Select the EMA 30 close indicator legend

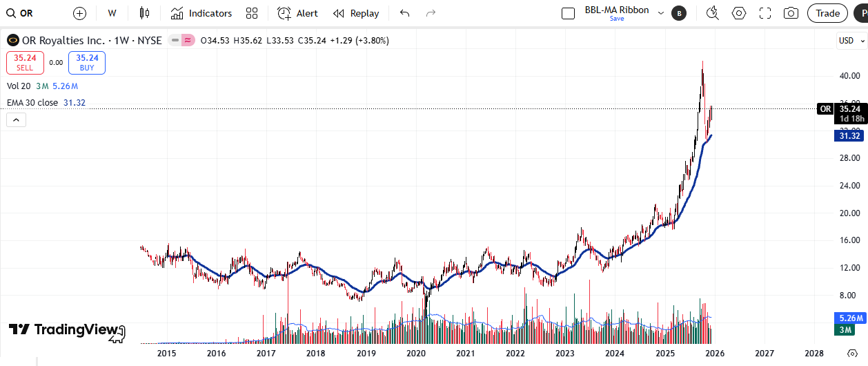click(32, 102)
